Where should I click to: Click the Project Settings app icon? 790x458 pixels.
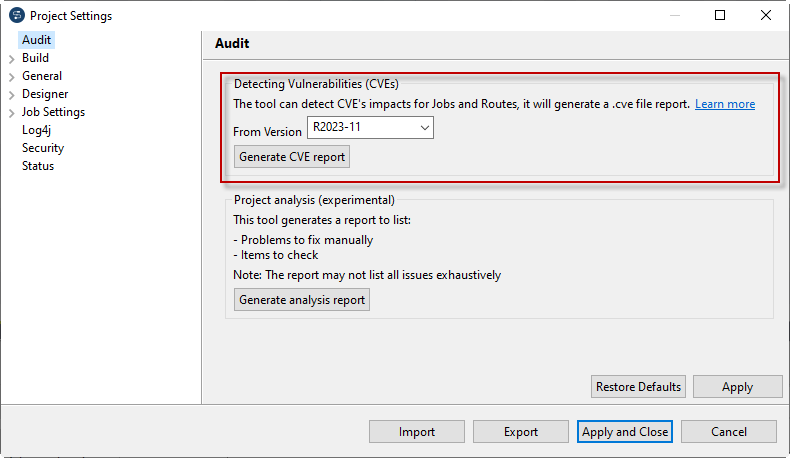[16, 16]
